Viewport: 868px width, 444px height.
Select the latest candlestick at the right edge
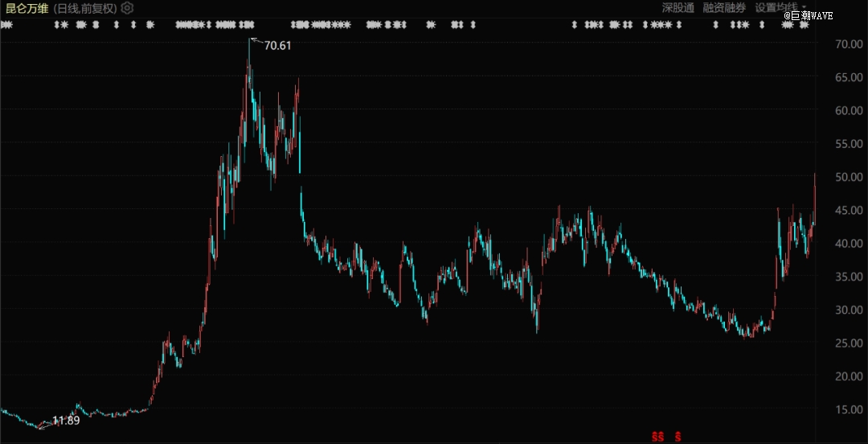click(814, 193)
